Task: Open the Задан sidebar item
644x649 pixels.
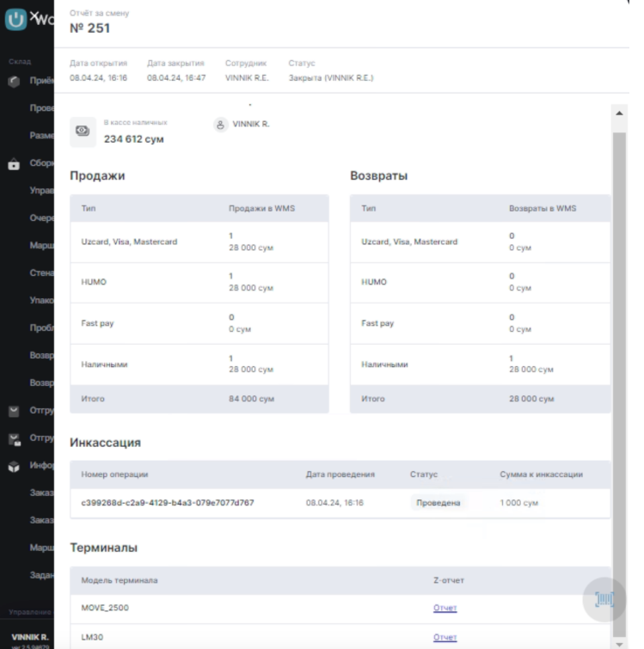Action: tap(41, 575)
